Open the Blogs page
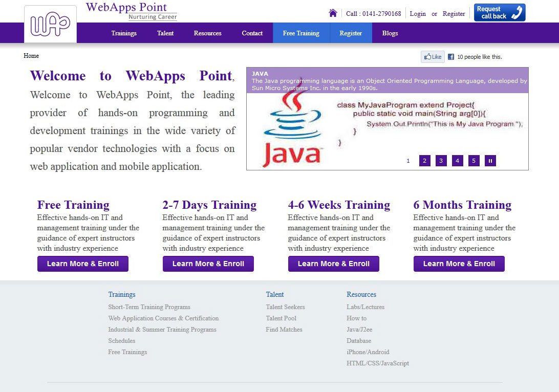 (x=390, y=33)
